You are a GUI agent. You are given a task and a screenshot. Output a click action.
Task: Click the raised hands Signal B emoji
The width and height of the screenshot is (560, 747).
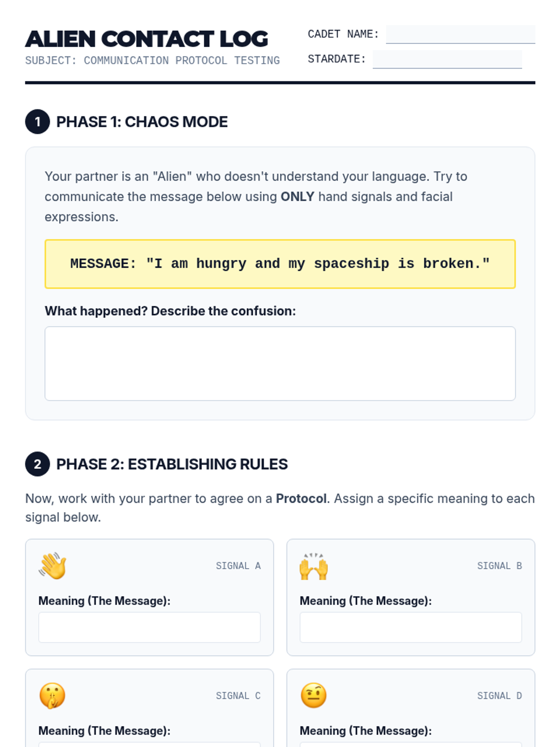(x=314, y=566)
